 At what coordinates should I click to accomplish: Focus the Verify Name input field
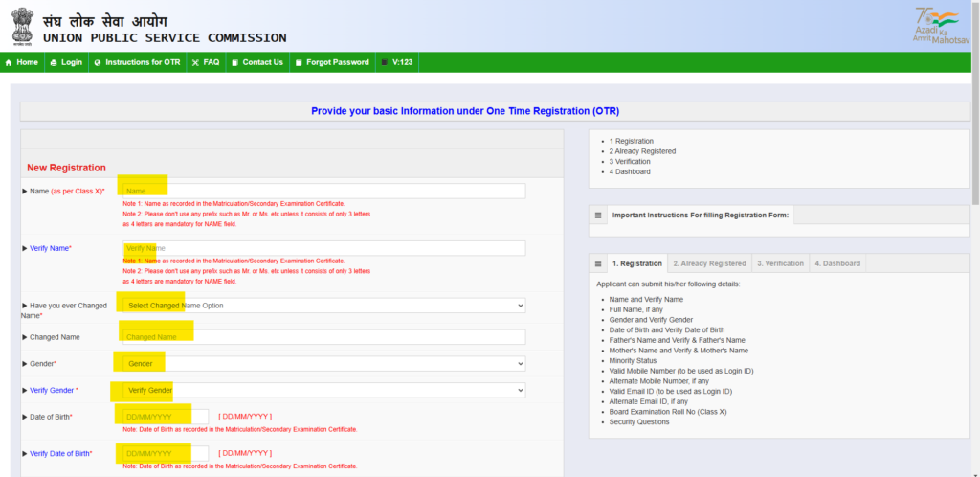pos(323,248)
